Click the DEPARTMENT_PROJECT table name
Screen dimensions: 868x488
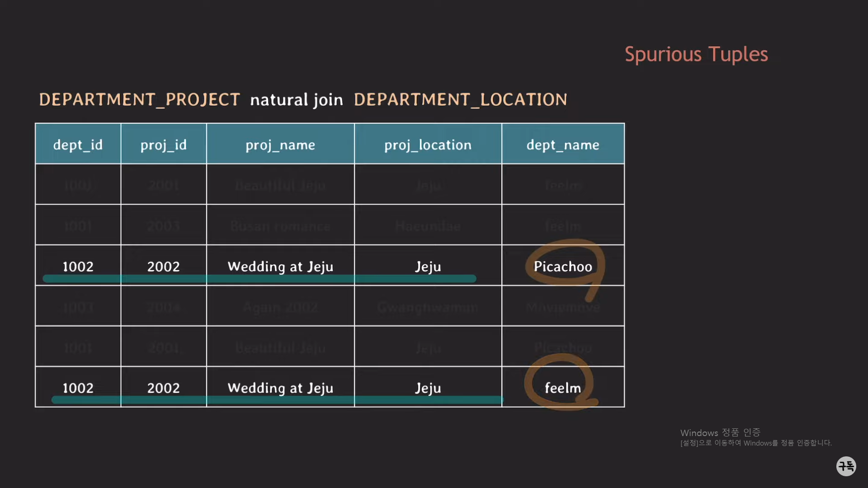tap(139, 99)
